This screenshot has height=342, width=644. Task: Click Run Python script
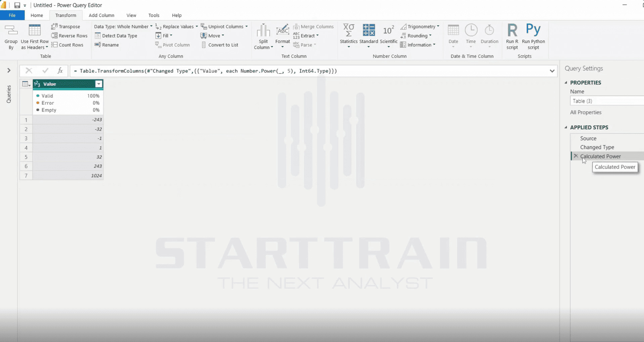point(533,37)
